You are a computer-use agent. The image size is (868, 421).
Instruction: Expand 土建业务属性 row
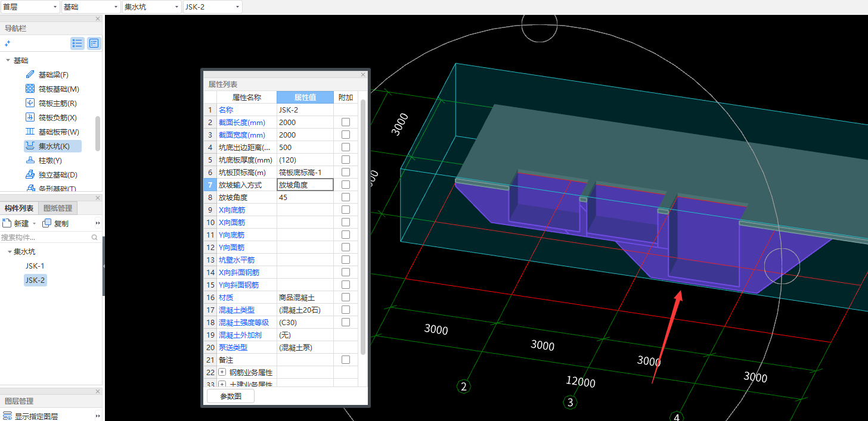tap(222, 385)
